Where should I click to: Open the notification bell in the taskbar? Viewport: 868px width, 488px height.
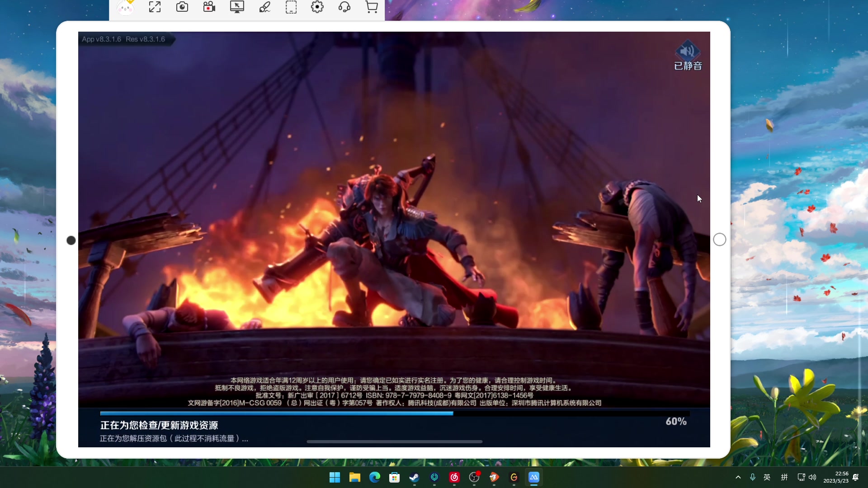tap(855, 477)
